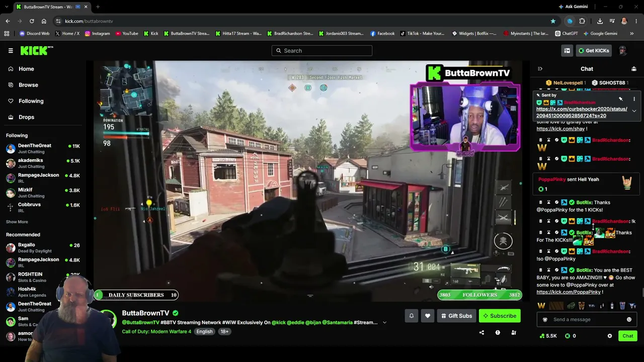Open Bxgallo recommended channel
The height and width of the screenshot is (362, 644).
click(x=43, y=248)
